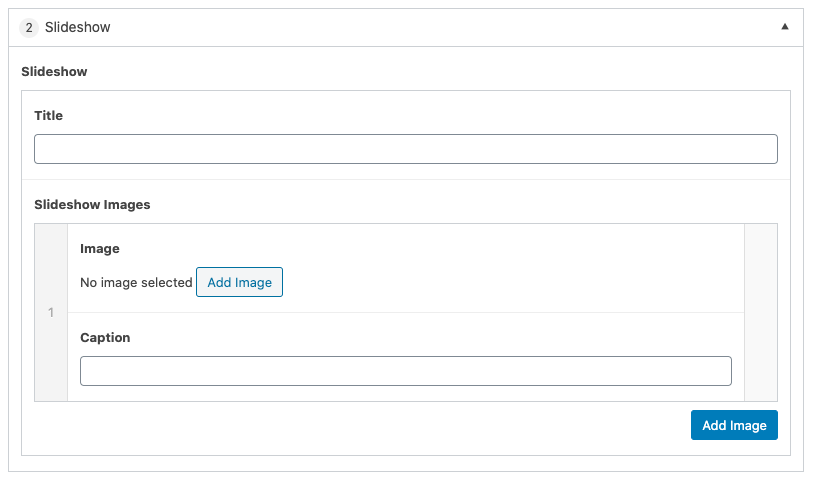Click the Slideshow title in the panel header

(77, 28)
